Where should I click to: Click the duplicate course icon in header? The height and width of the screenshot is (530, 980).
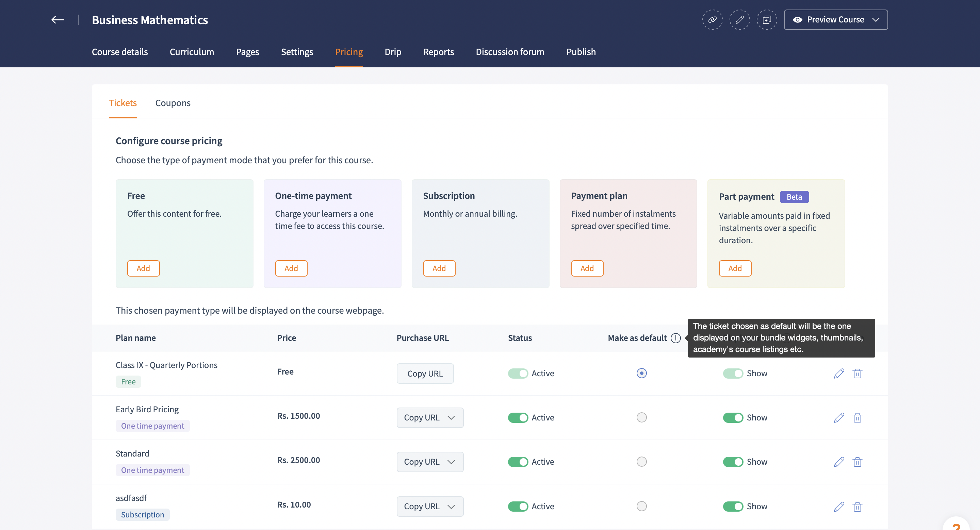[767, 20]
